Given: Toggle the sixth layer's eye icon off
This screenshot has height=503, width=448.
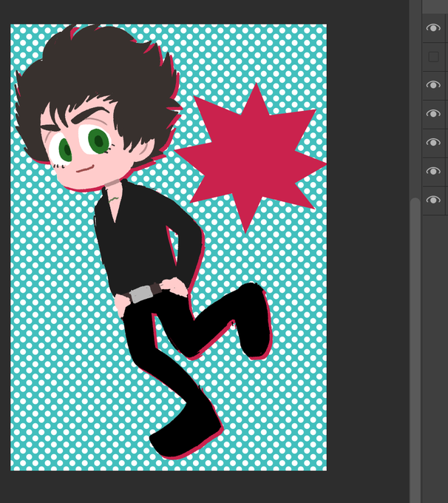Looking at the screenshot, I should tap(433, 172).
